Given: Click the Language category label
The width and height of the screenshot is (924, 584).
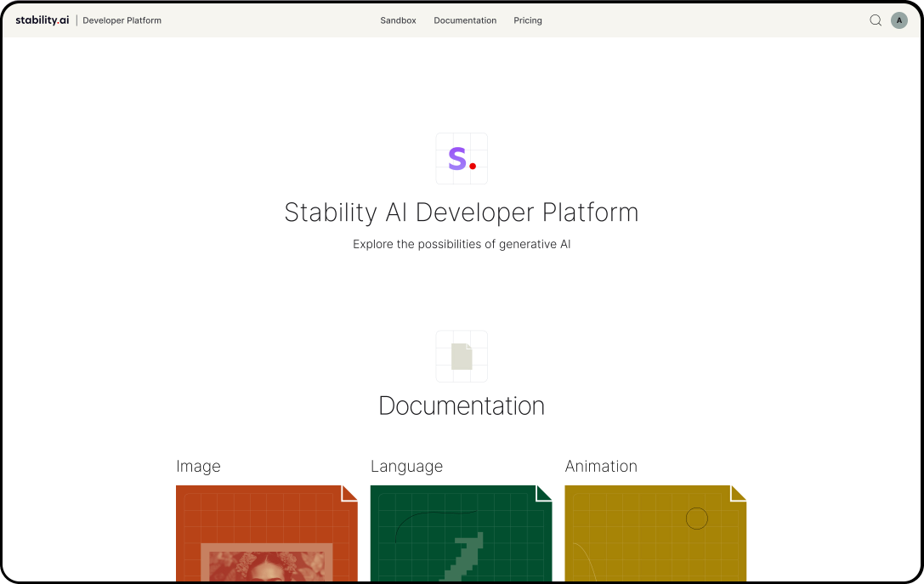Looking at the screenshot, I should 406,466.
